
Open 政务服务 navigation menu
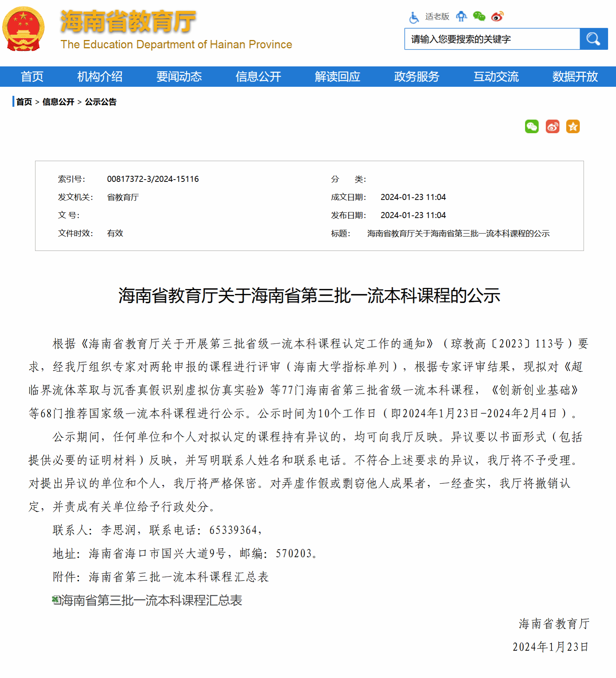tap(417, 77)
